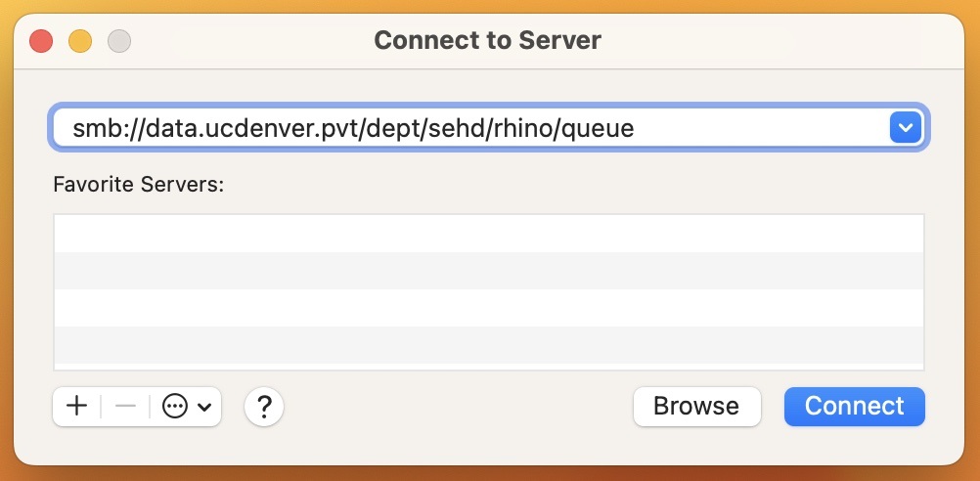Close the Connect to Server window

pos(41,41)
